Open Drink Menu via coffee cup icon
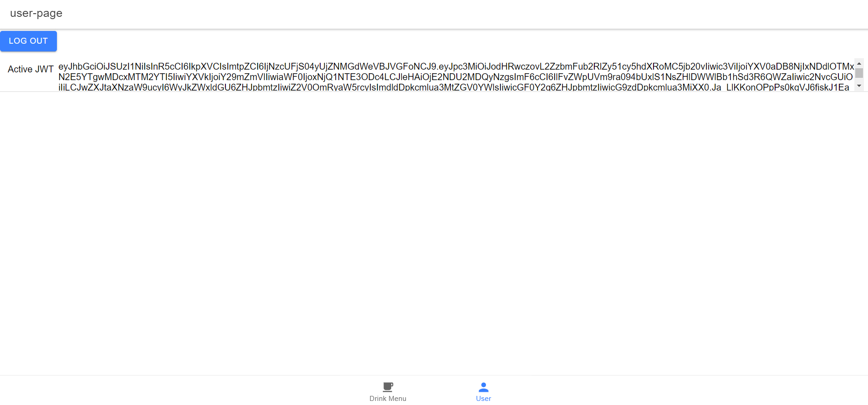 point(388,387)
